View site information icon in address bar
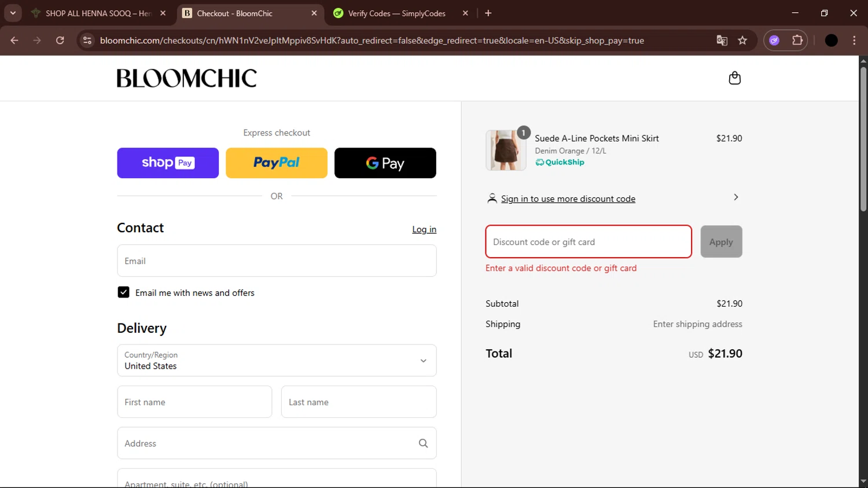This screenshot has width=868, height=488. pos(87,41)
